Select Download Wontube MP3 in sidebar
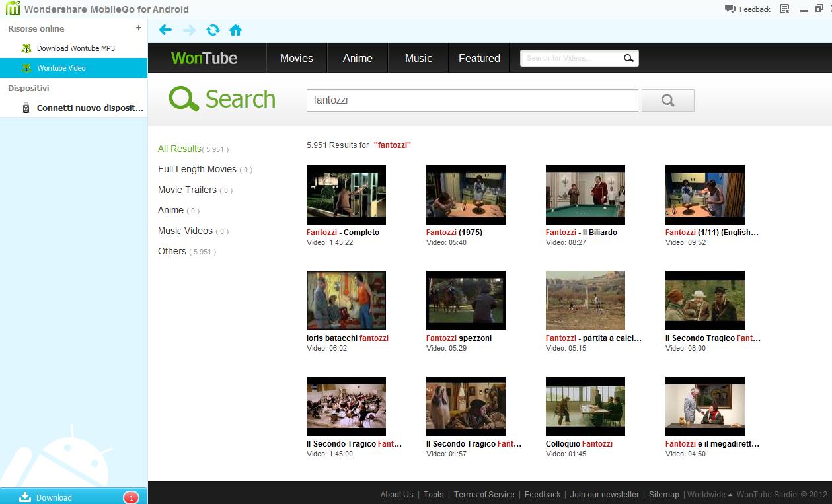832x504 pixels. 76,48
